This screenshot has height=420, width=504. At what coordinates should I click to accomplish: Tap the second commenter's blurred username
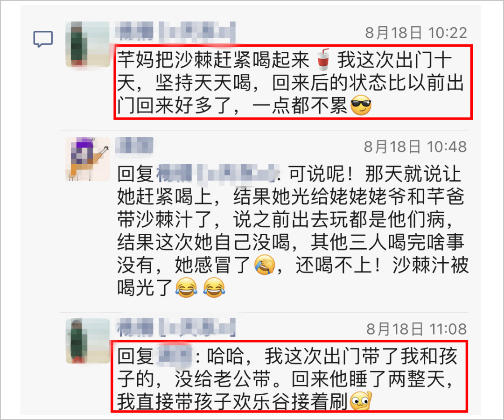click(x=134, y=145)
